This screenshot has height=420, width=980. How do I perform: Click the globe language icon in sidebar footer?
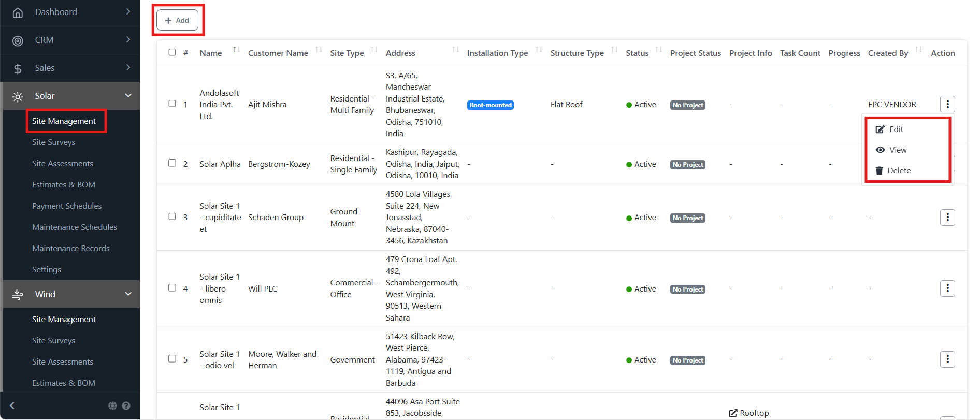112,406
